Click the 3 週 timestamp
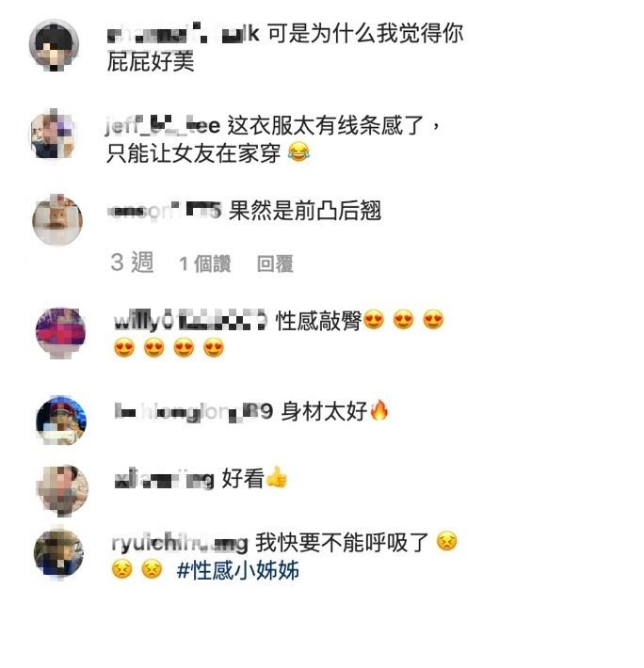The height and width of the screenshot is (668, 644). coord(132,262)
